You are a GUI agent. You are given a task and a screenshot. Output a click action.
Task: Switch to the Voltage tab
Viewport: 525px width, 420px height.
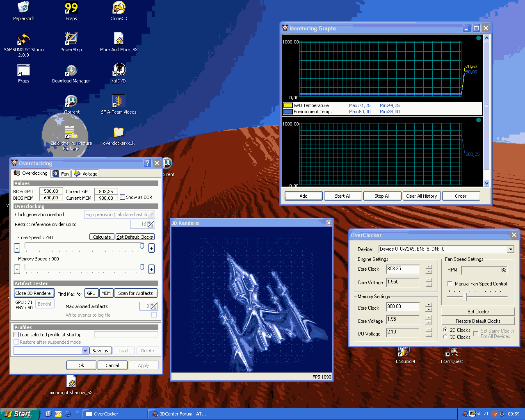pos(86,174)
